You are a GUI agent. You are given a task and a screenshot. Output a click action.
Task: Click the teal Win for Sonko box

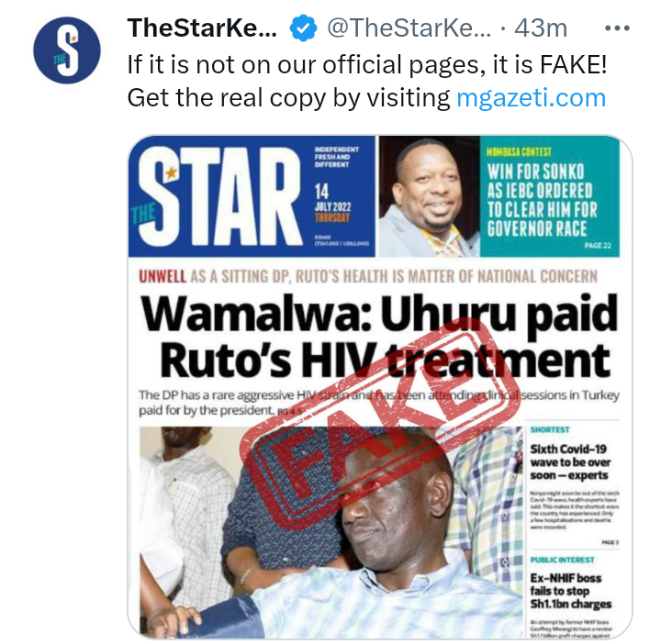tap(550, 196)
